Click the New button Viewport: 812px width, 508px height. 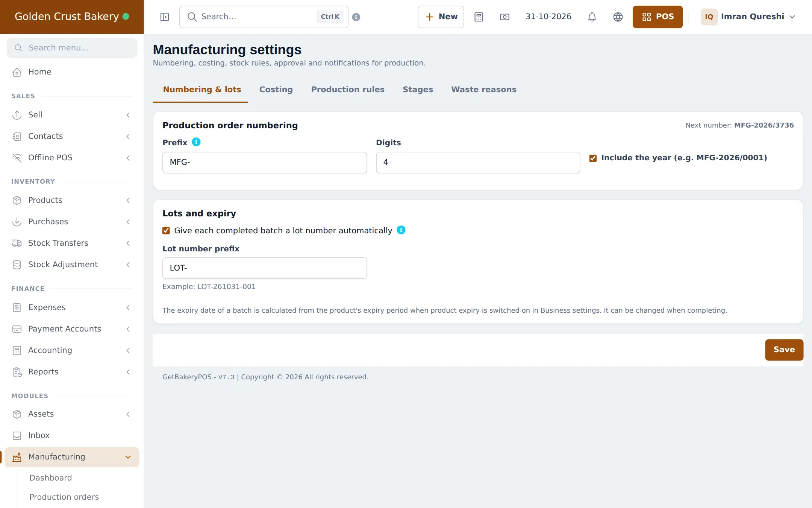(441, 17)
